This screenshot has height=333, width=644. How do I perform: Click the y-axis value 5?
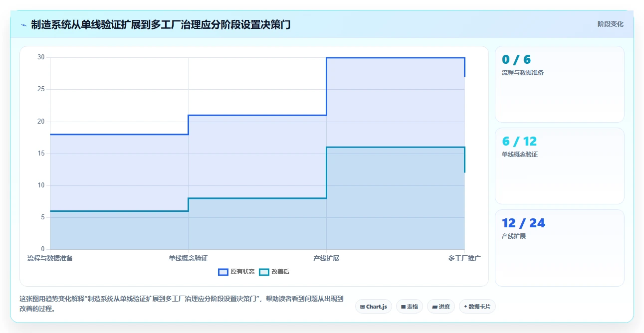pos(43,217)
